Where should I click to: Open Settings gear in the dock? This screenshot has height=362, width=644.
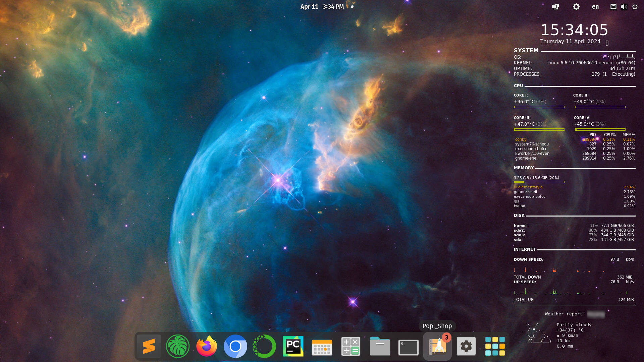[466, 346]
